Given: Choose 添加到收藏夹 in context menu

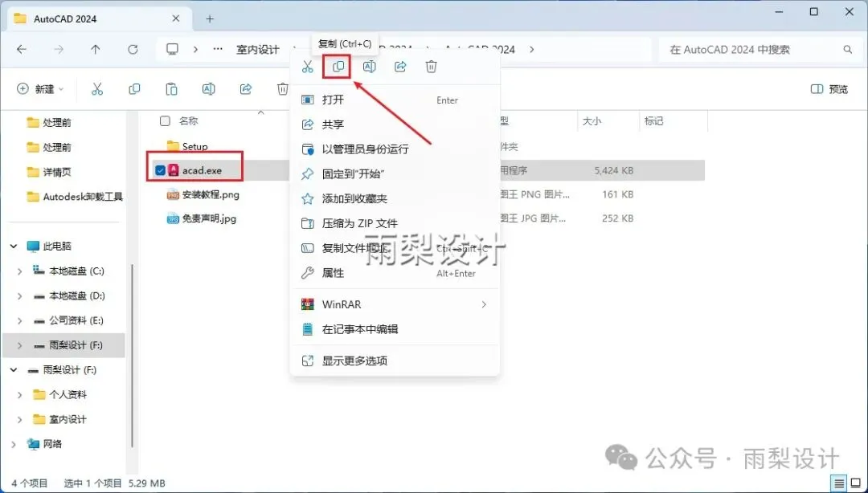Looking at the screenshot, I should [395, 198].
